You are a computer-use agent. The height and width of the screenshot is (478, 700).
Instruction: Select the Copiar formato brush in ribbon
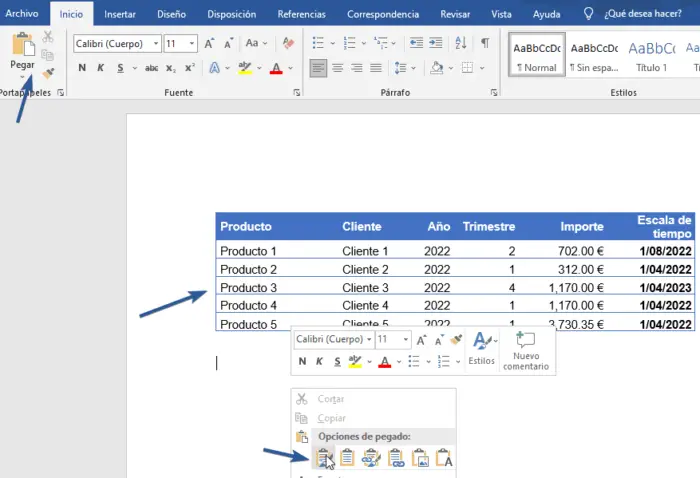48,74
